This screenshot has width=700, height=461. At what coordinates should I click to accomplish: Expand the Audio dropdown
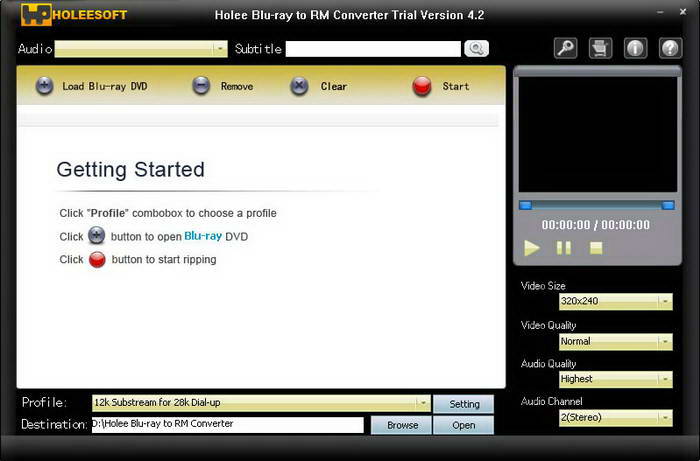tap(220, 49)
